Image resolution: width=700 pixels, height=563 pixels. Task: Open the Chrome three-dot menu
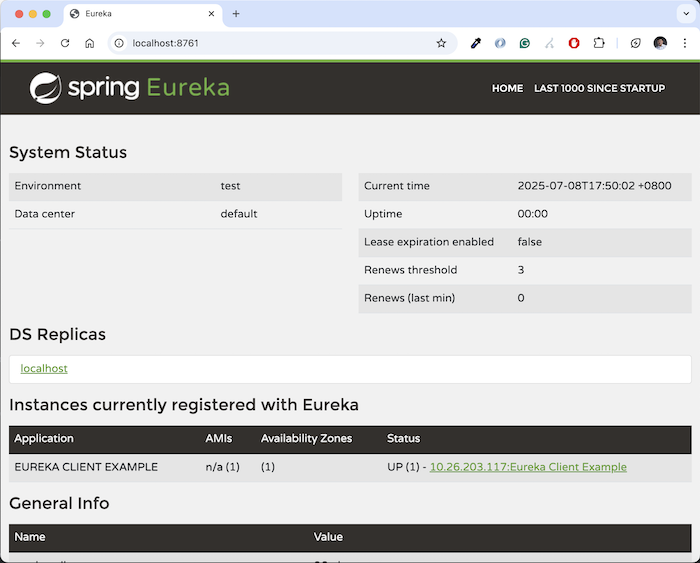click(x=684, y=43)
